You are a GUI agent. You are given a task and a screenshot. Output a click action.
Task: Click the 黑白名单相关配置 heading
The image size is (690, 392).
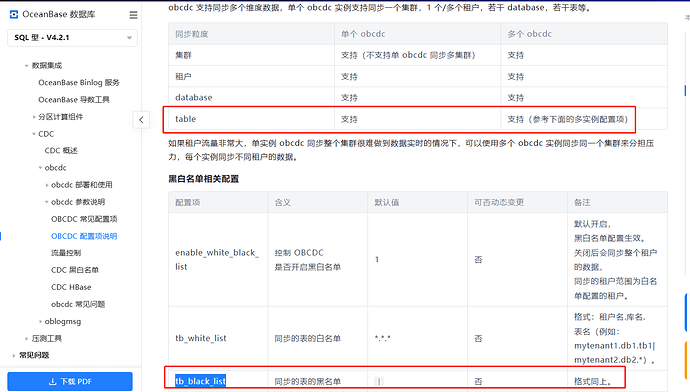click(x=203, y=179)
